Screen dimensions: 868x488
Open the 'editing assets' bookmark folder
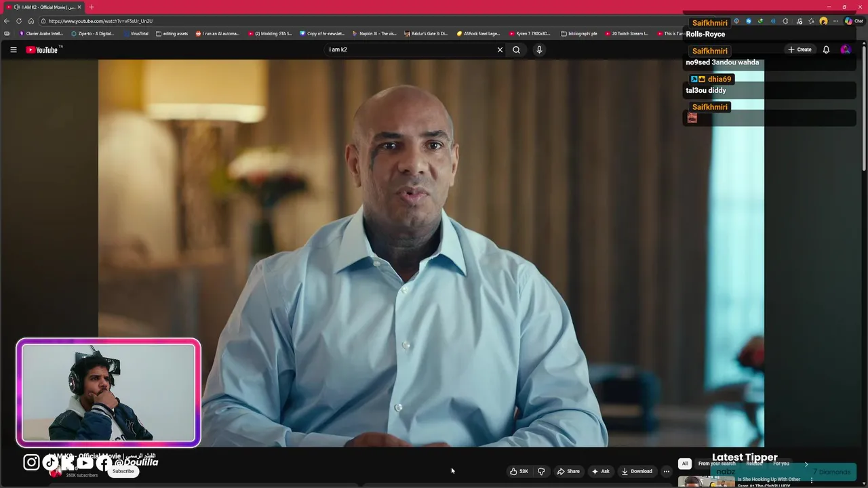tap(172, 33)
